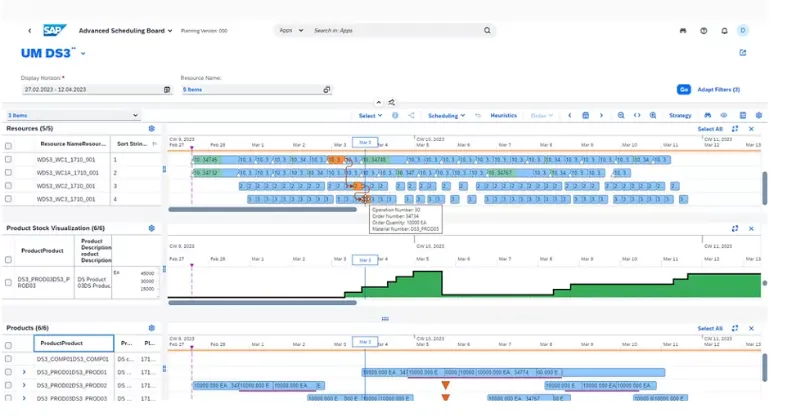Image resolution: width=812 pixels, height=418 pixels.
Task: Click Select All in the Products chart
Action: tap(710, 328)
